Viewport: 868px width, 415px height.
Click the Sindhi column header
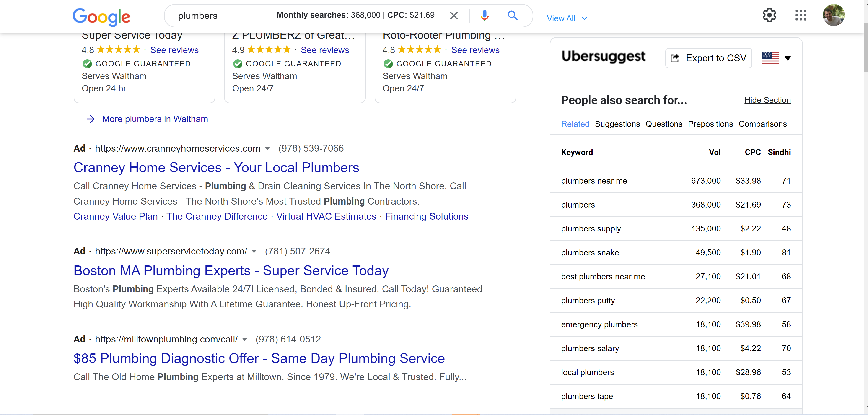[779, 152]
